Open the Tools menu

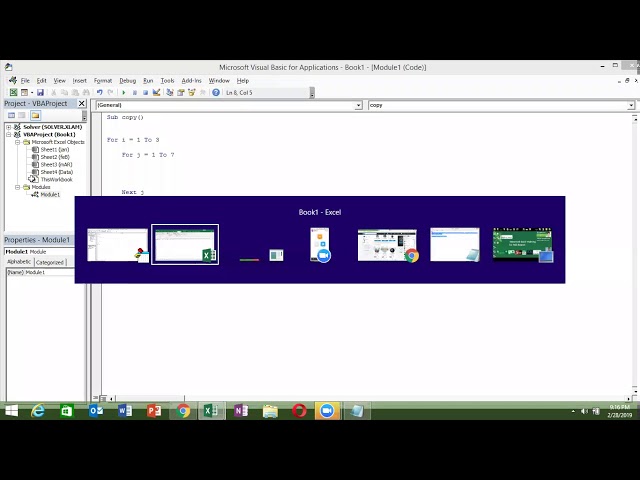click(167, 81)
